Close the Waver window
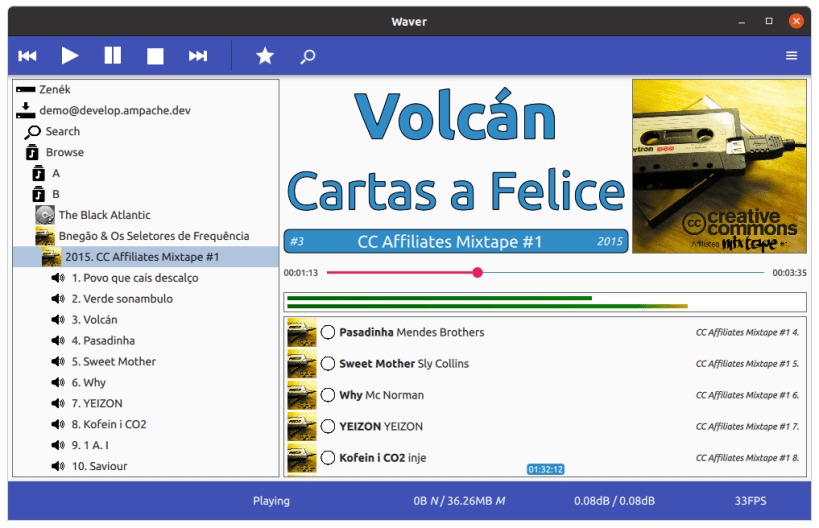 [796, 21]
